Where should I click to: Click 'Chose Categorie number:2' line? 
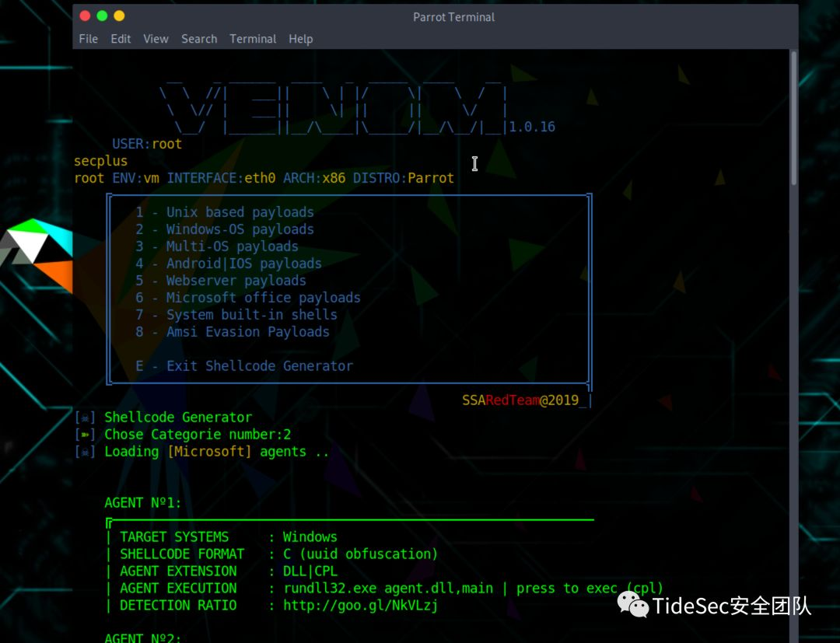(198, 435)
